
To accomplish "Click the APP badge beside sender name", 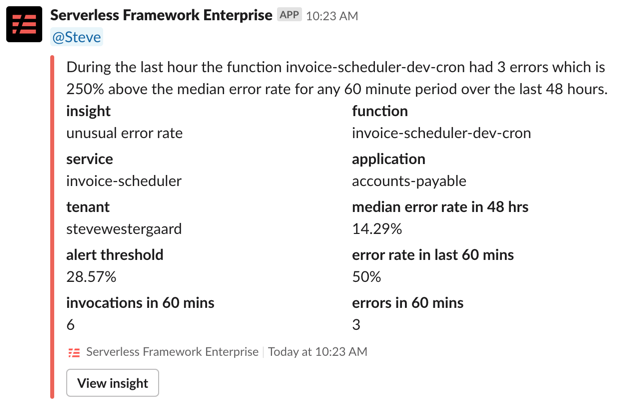I will click(289, 15).
